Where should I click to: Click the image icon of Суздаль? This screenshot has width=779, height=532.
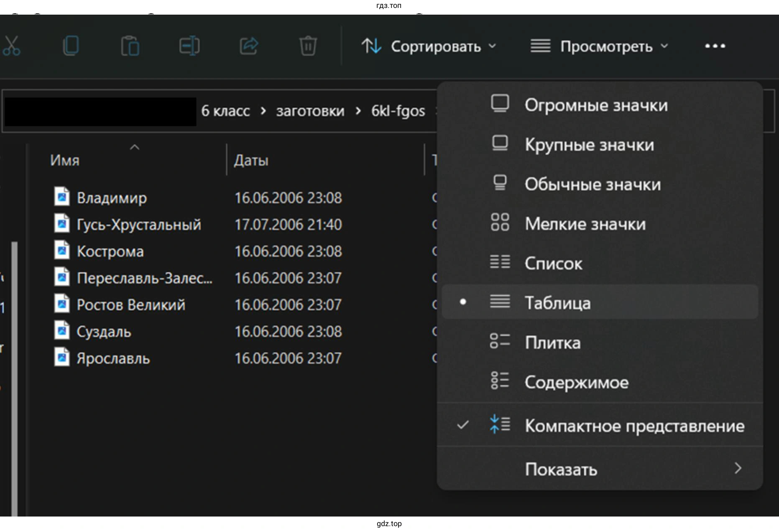point(62,330)
